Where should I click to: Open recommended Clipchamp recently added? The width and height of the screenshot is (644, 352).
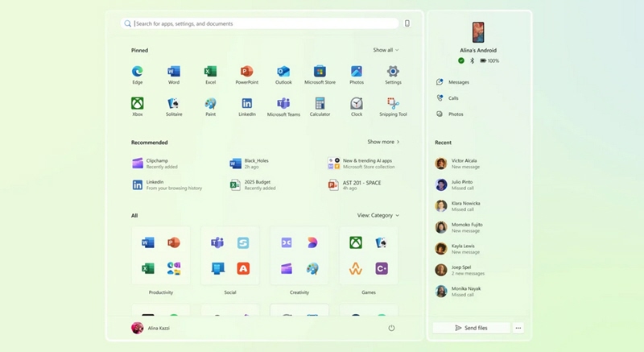pyautogui.click(x=155, y=164)
